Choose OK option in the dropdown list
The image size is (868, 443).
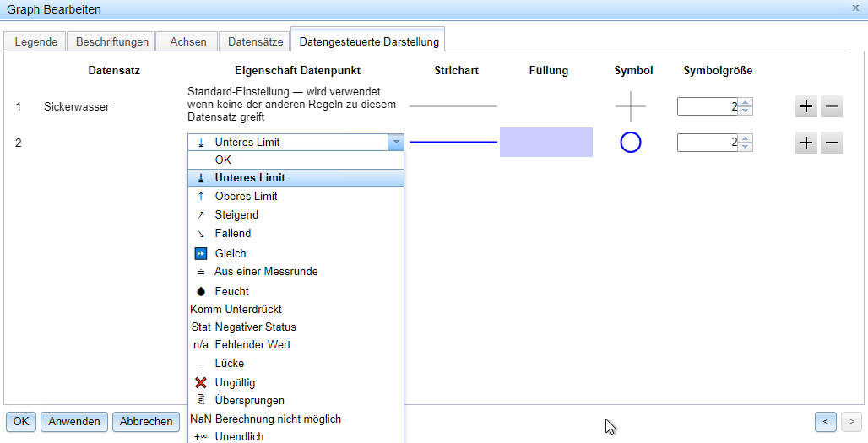296,159
